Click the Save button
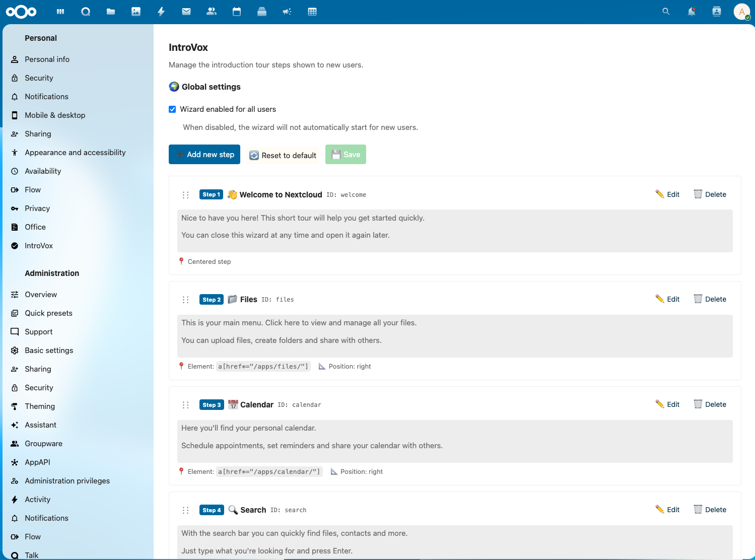Screen dimensions: 755x560 coord(346,155)
